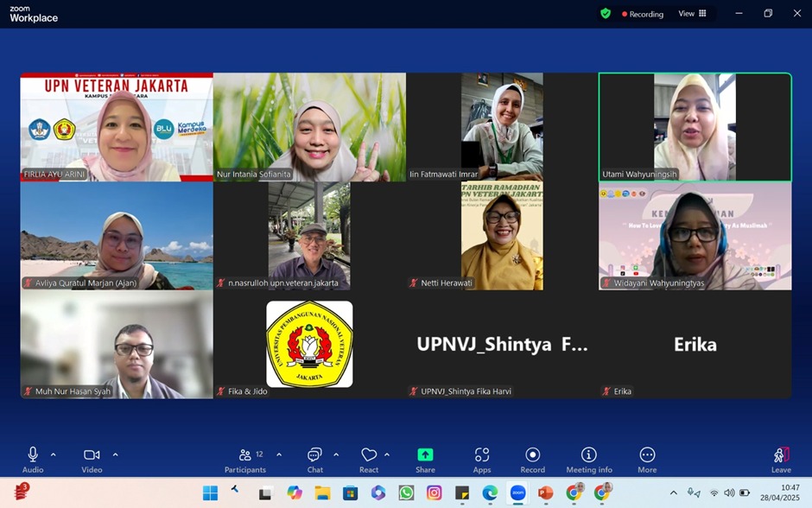Open the React heart icon
Image resolution: width=812 pixels, height=508 pixels.
pos(369,455)
